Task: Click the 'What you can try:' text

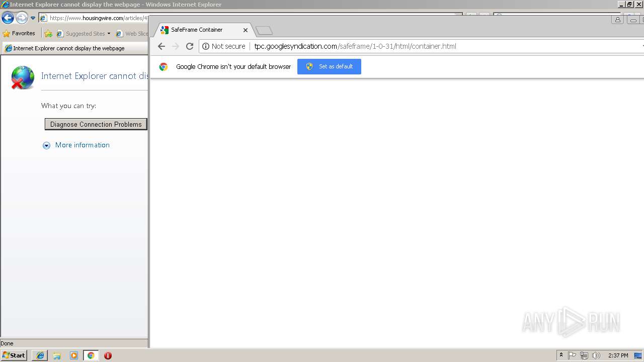Action: [68, 106]
